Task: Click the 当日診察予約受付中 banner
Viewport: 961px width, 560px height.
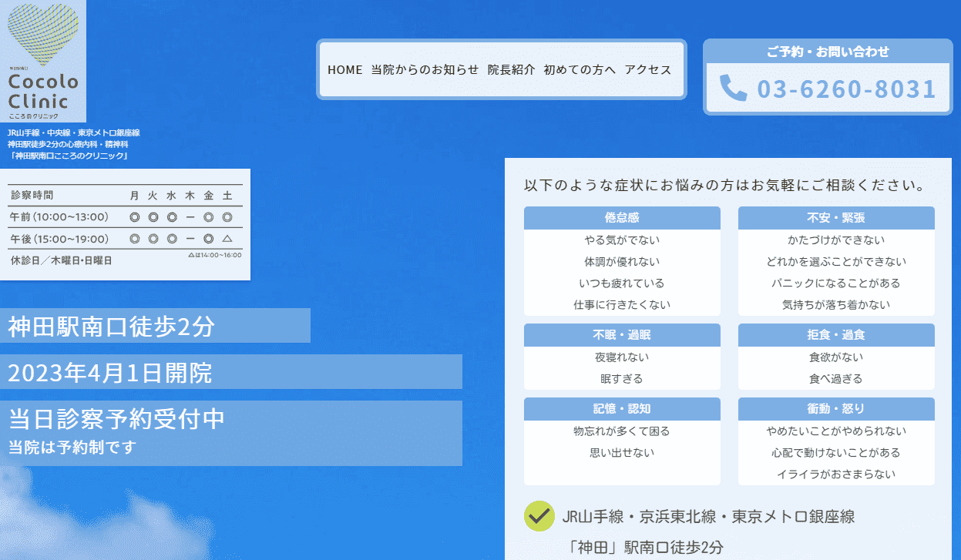Action: [117, 418]
